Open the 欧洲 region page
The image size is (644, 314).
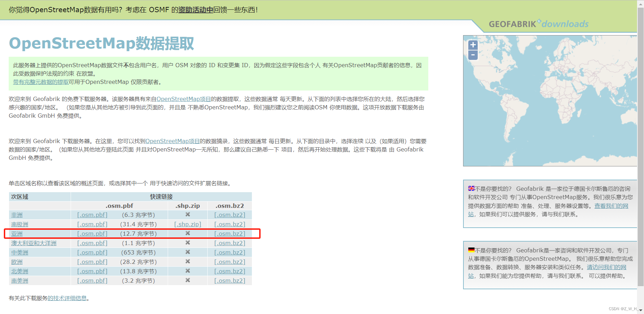point(17,262)
